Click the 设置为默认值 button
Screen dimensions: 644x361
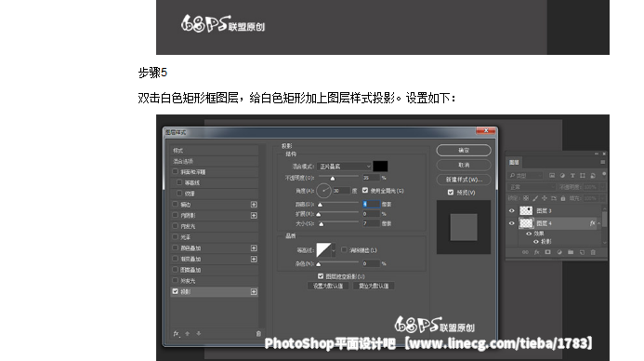coord(328,286)
